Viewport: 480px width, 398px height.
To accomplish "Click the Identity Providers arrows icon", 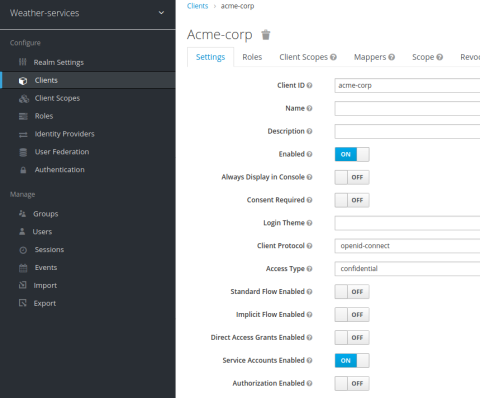I will [x=23, y=134].
